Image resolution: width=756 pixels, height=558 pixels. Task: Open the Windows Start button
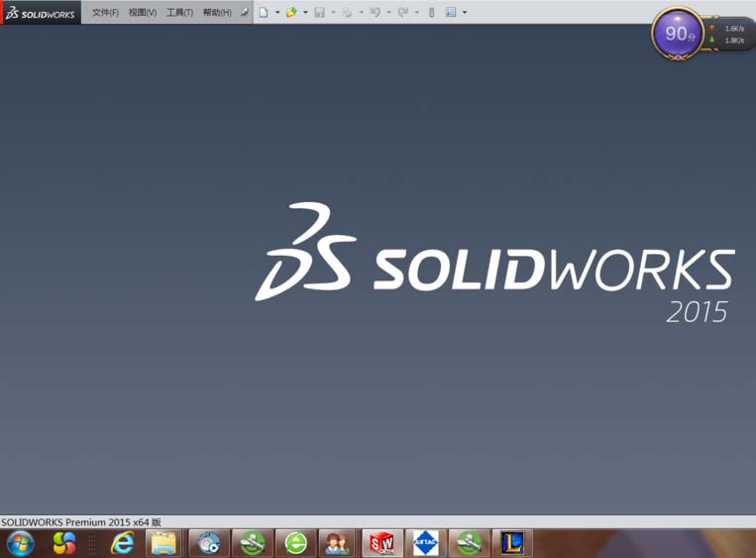click(x=20, y=543)
